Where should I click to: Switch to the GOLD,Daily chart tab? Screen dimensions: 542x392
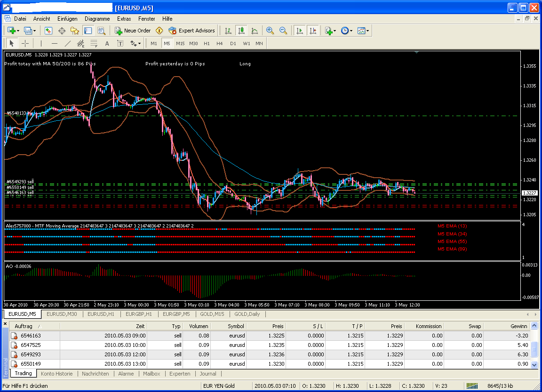pyautogui.click(x=247, y=314)
